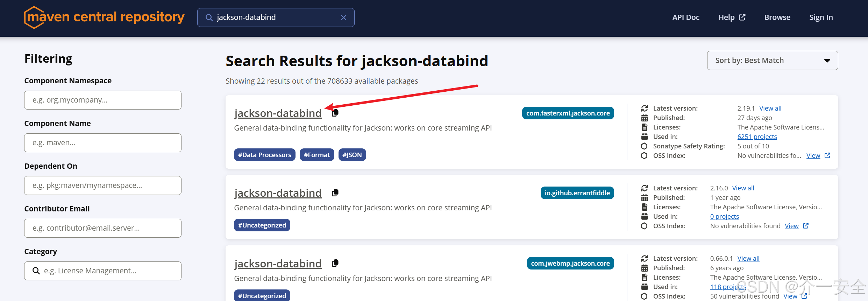The height and width of the screenshot is (301, 868).
Task: Open the API Doc page
Action: [x=685, y=17]
